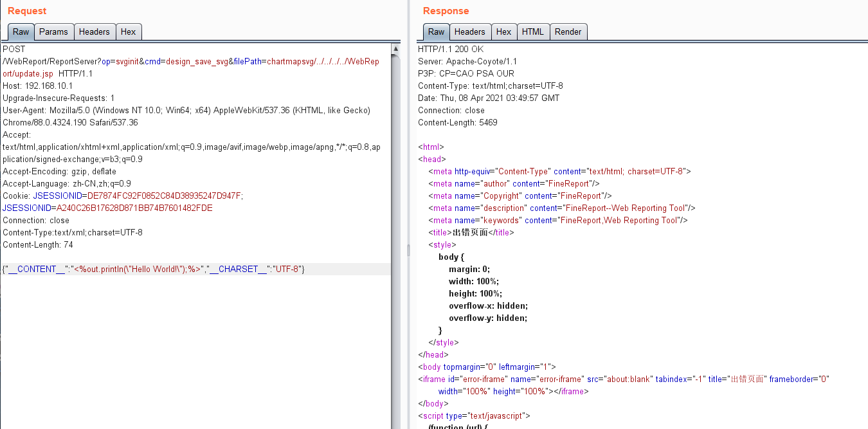Click the 'margin: 0;' CSS line
This screenshot has width=868, height=429.
coord(469,269)
